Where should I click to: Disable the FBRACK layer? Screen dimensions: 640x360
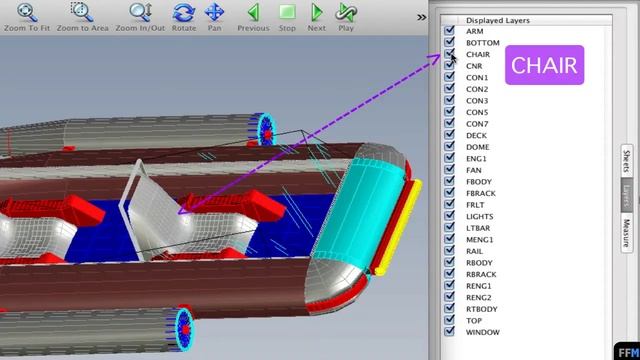click(x=449, y=193)
